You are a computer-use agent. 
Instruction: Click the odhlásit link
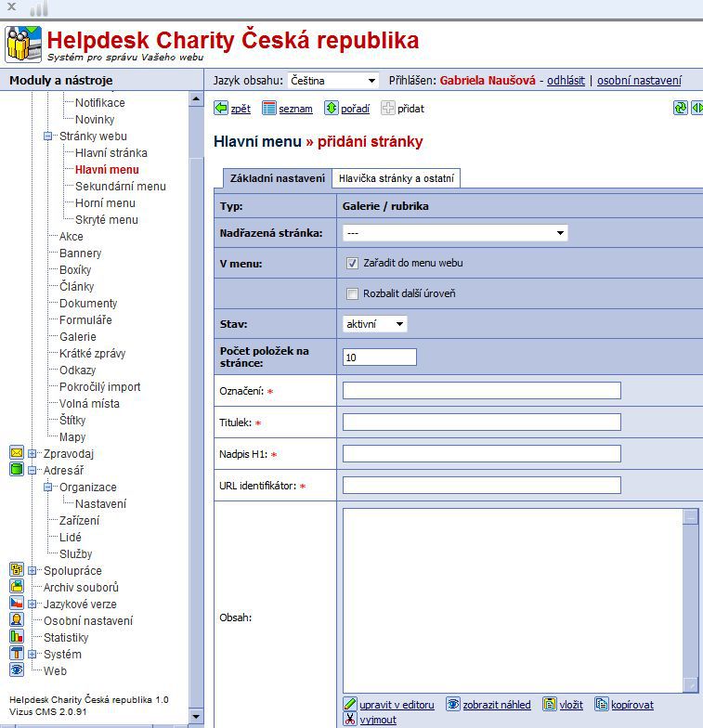[566, 80]
